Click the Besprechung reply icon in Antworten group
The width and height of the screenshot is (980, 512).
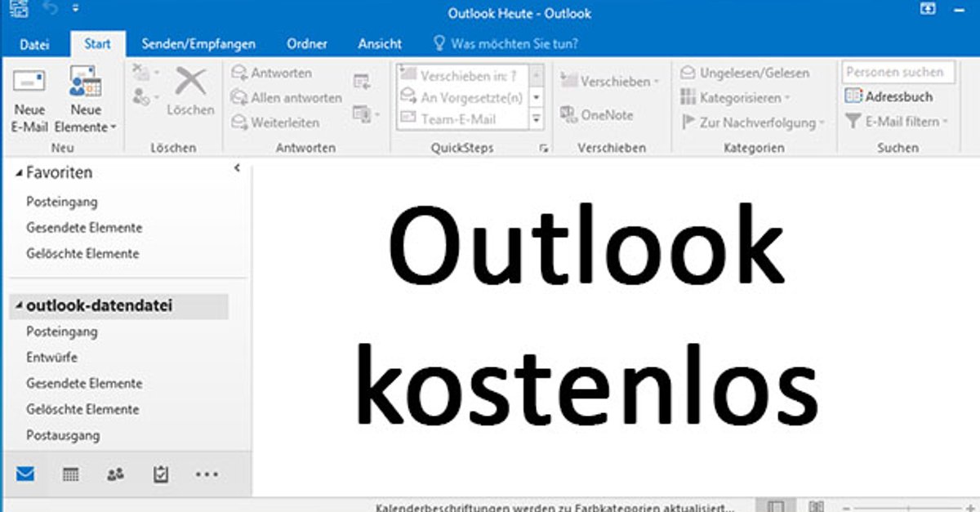pos(362,81)
